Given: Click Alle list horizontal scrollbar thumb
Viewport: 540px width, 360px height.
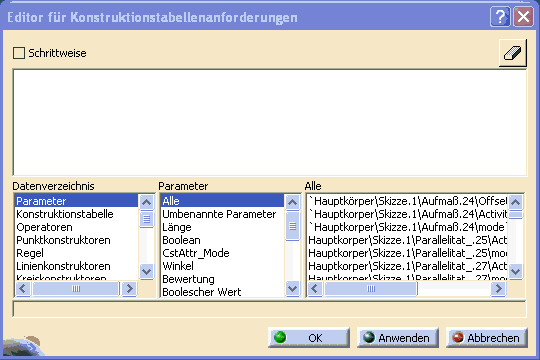Looking at the screenshot, I should [x=371, y=288].
